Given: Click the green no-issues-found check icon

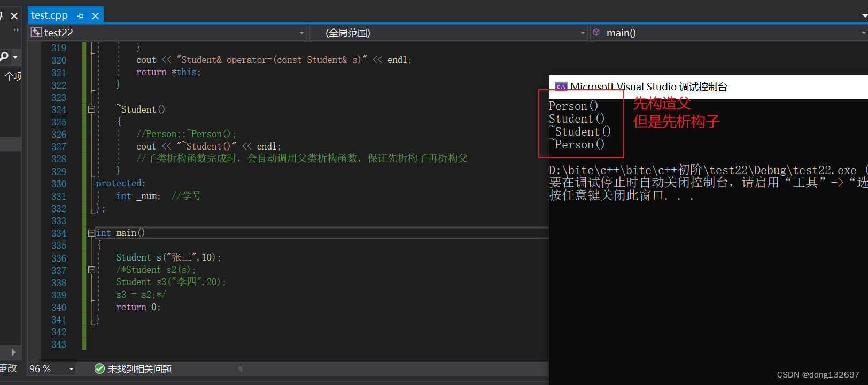Looking at the screenshot, I should pos(99,368).
